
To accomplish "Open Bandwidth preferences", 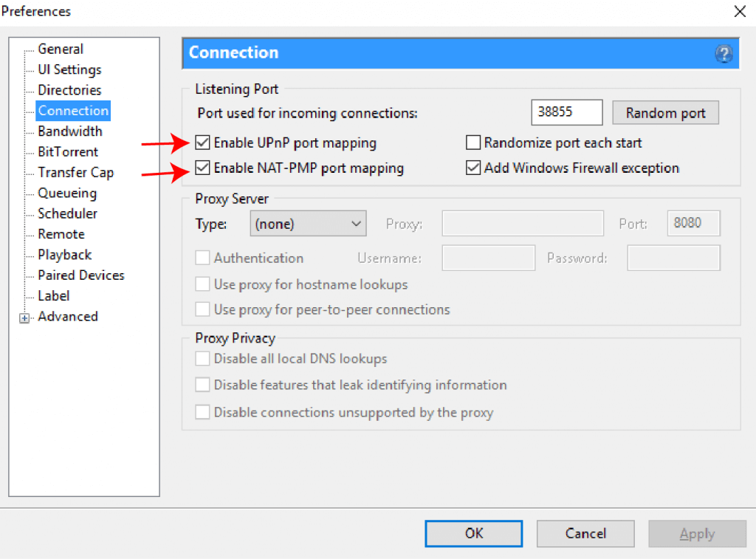I will (x=70, y=131).
